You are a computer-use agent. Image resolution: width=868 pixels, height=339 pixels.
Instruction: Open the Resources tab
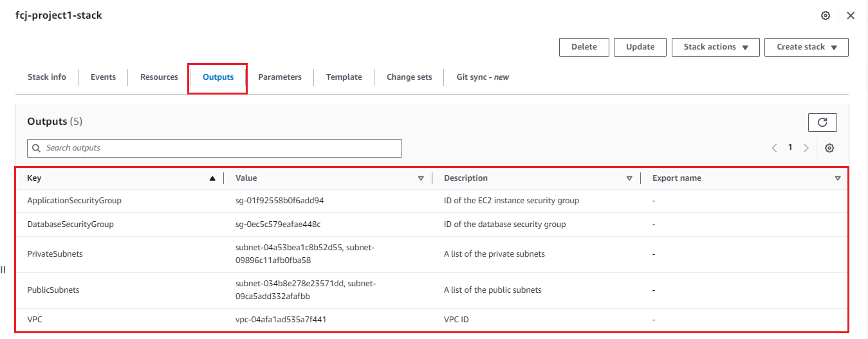point(159,77)
